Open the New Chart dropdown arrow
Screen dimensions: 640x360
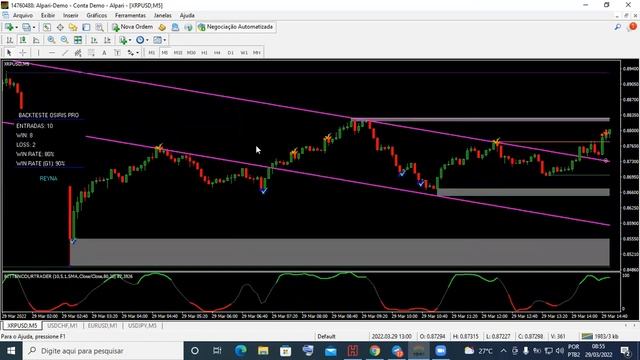click(16, 27)
